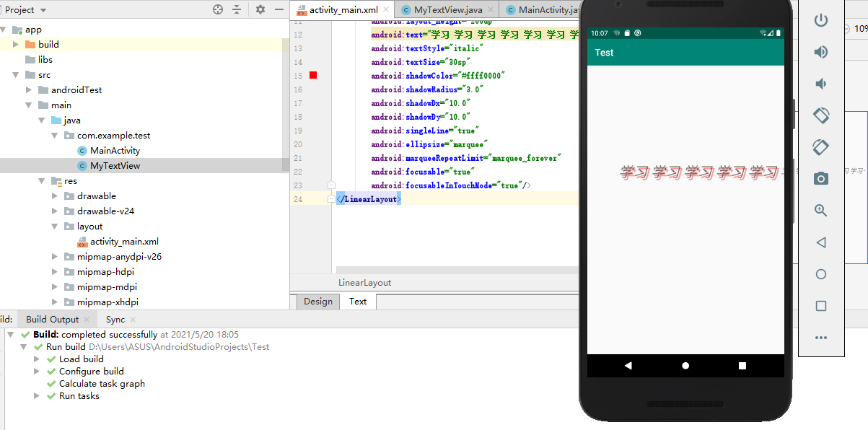
Task: Switch to the MyTextView.java editor tab
Action: [447, 10]
